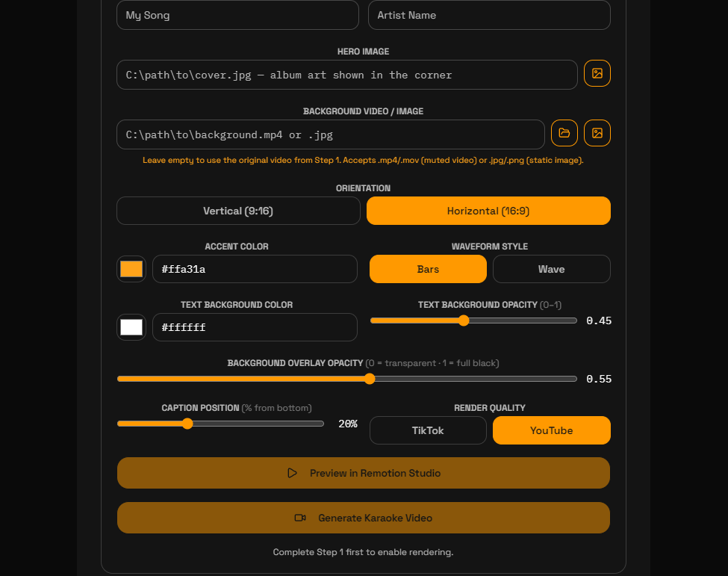Screen dimensions: 728x576
Task: Click the ORIENTATION label
Action: coord(363,188)
